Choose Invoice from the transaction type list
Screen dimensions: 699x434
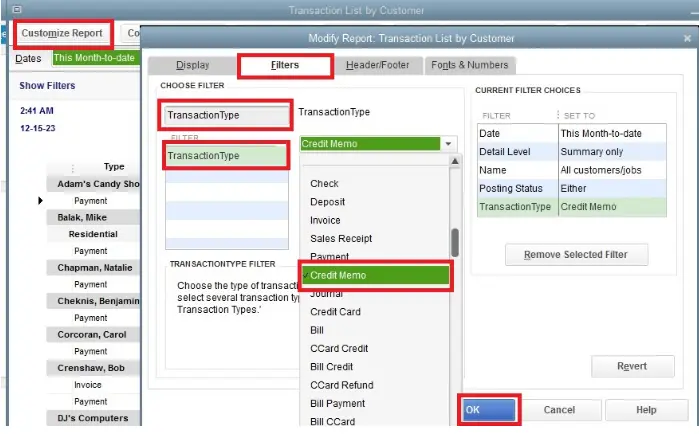[325, 220]
